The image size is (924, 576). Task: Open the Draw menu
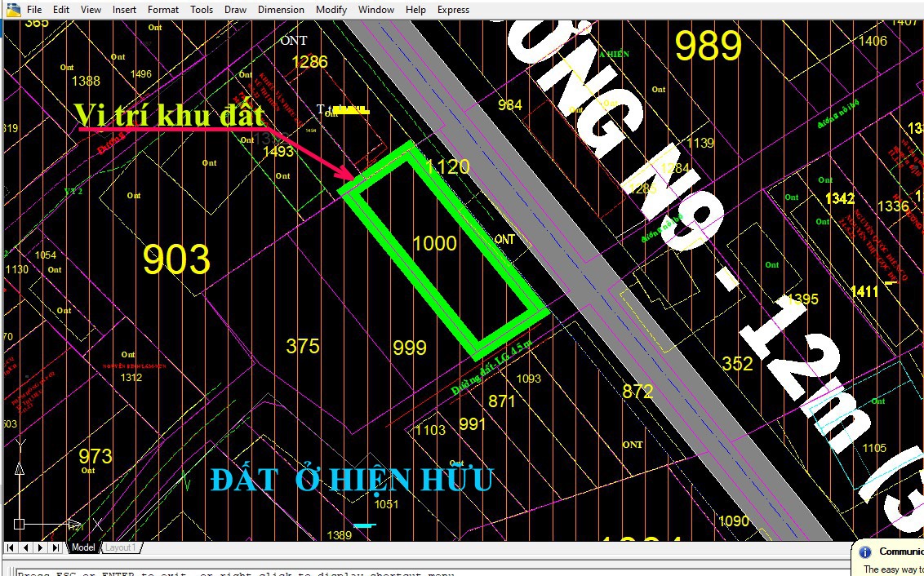(x=235, y=10)
